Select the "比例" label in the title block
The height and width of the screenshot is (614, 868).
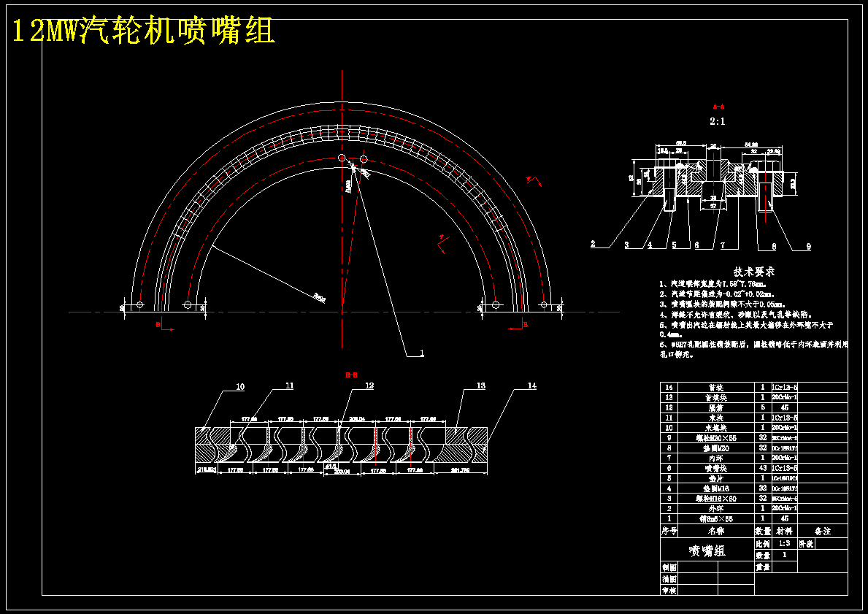pyautogui.click(x=763, y=544)
